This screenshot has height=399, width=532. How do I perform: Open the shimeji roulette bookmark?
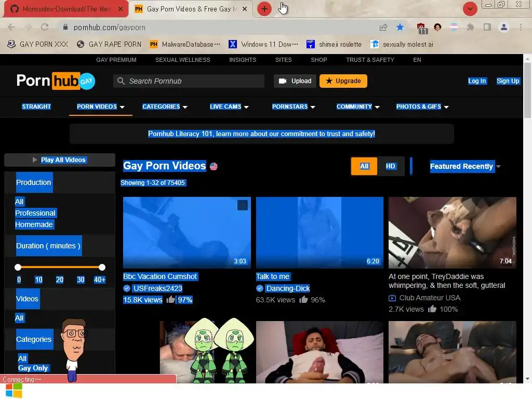click(334, 44)
